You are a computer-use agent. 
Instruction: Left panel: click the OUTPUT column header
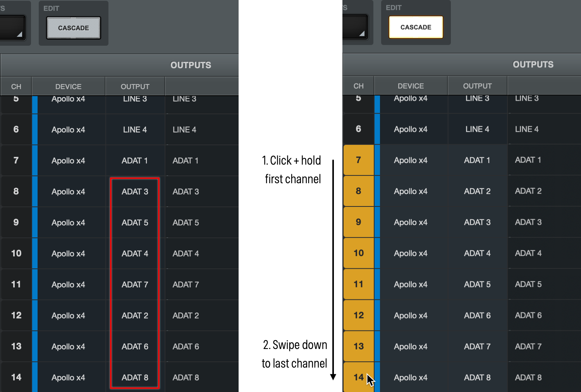point(135,86)
